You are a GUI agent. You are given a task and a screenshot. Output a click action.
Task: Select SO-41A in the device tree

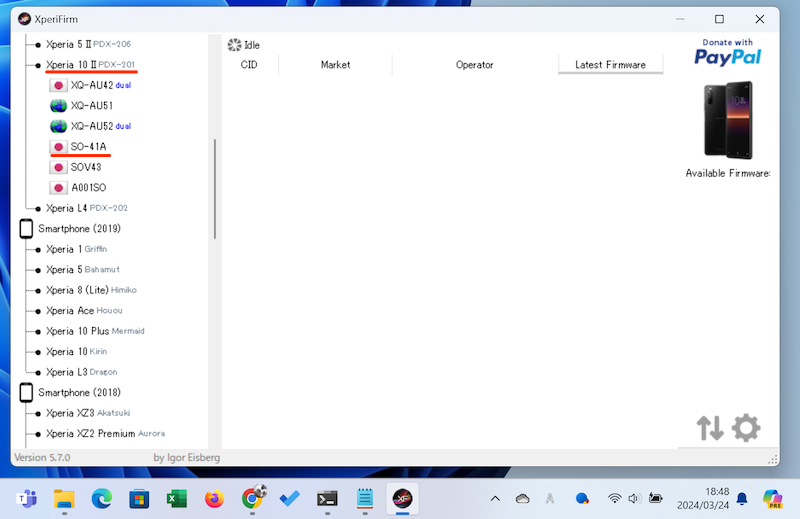(x=88, y=146)
